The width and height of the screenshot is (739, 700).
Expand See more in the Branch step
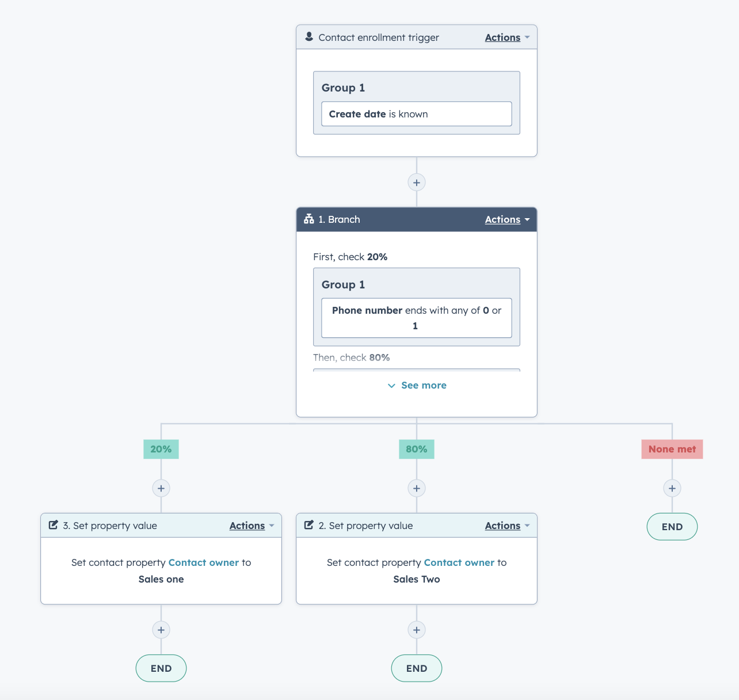tap(416, 385)
